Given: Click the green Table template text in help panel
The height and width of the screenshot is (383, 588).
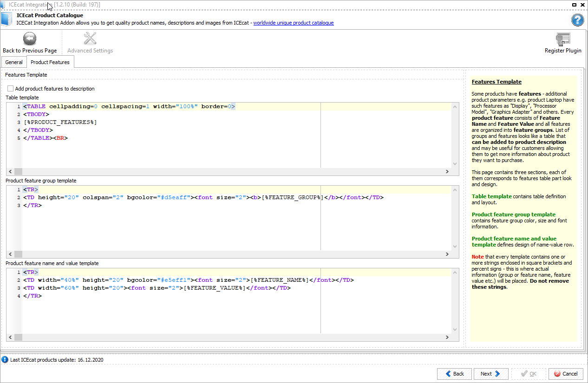Looking at the screenshot, I should pos(492,196).
